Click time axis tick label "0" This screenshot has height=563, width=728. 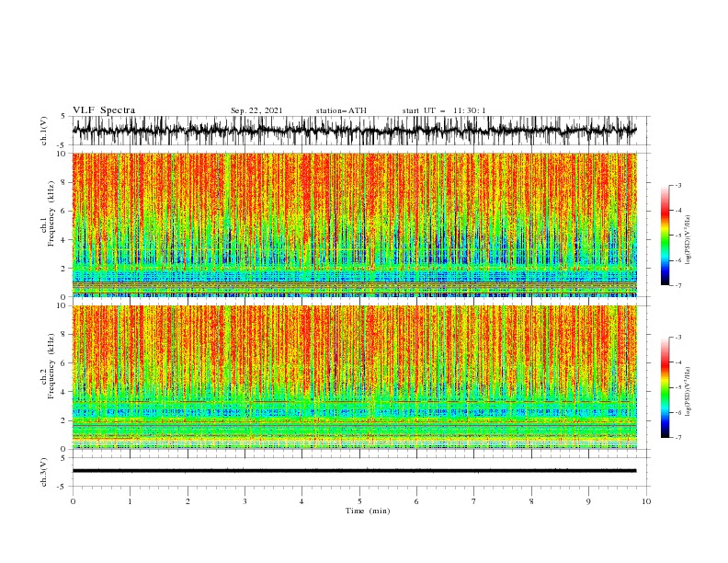(73, 501)
